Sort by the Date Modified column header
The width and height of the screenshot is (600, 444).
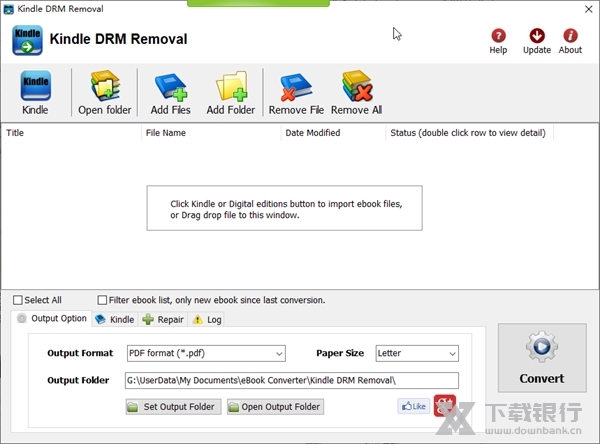(x=333, y=133)
